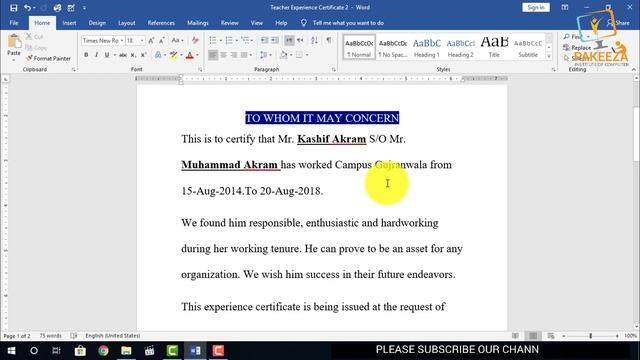640x360 pixels.
Task: Toggle show/hide paragraph marks
Action: pyautogui.click(x=329, y=40)
